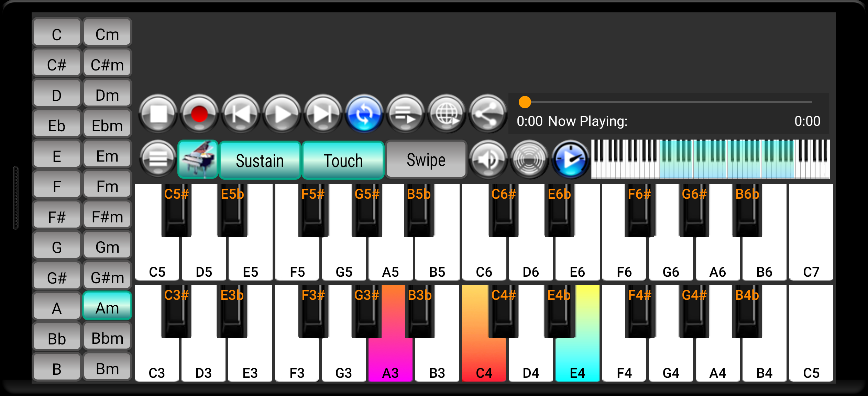Play the B4 white key
This screenshot has height=396, width=868.
pyautogui.click(x=765, y=359)
